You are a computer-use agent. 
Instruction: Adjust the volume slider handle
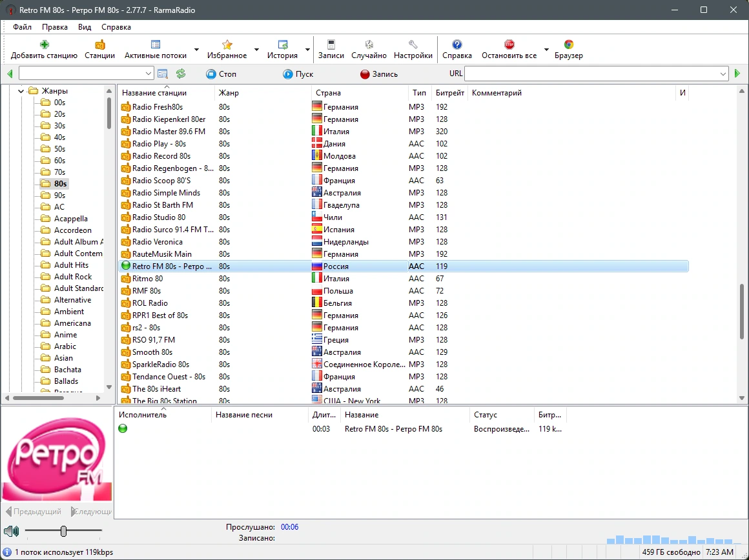click(x=63, y=531)
